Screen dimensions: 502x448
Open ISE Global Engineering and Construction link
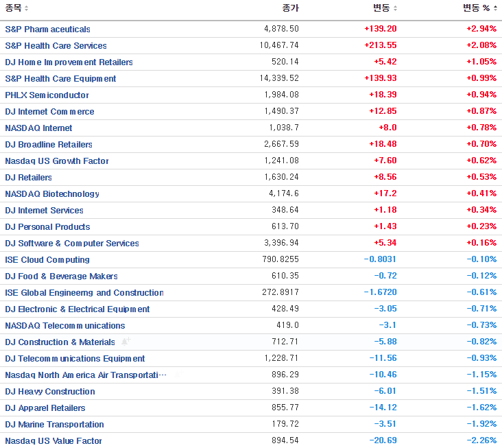pyautogui.click(x=84, y=293)
